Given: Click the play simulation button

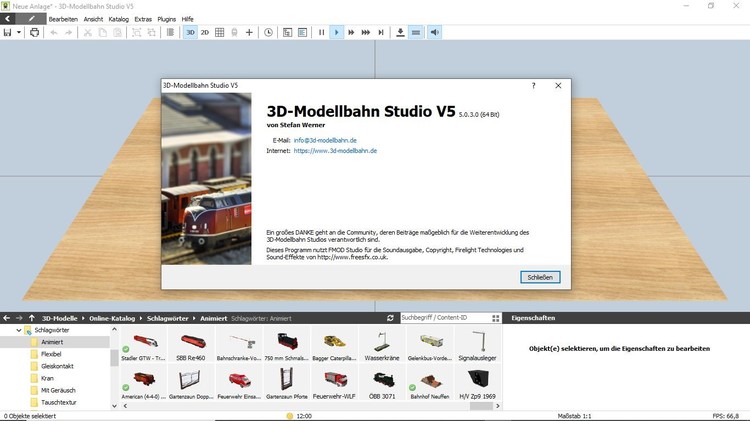Looking at the screenshot, I should pyautogui.click(x=337, y=33).
